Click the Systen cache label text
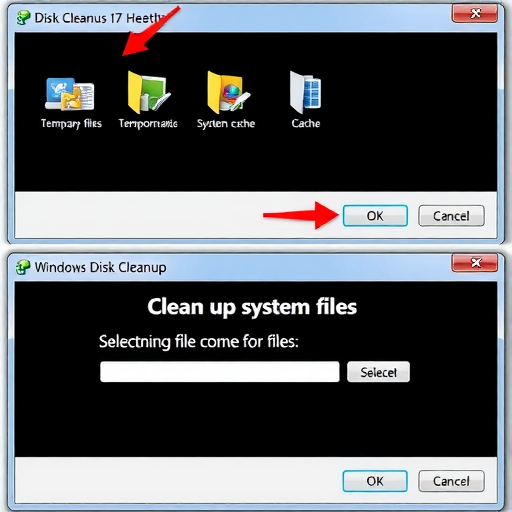512x512 pixels. pyautogui.click(x=226, y=124)
